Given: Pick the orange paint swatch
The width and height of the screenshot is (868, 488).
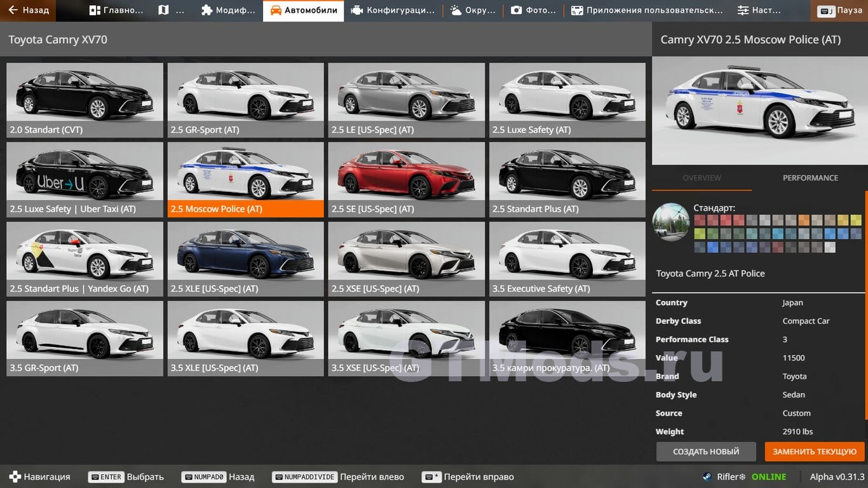Looking at the screenshot, I should [804, 220].
